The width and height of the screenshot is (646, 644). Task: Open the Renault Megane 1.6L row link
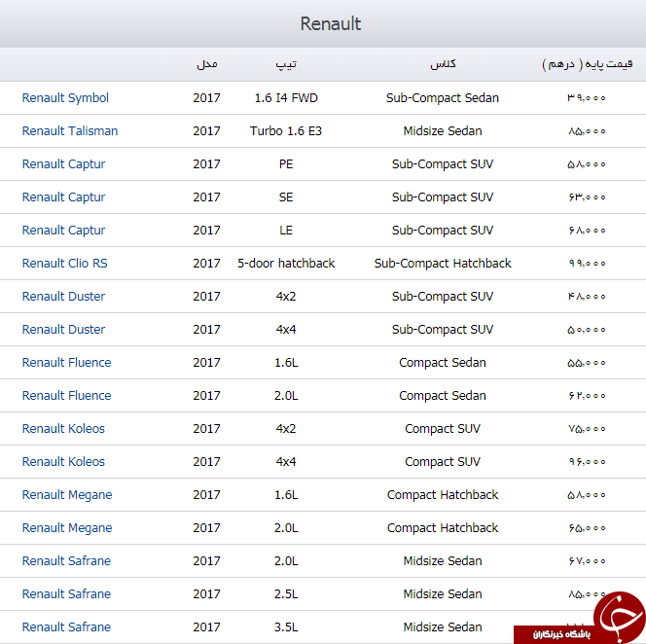pyautogui.click(x=67, y=495)
